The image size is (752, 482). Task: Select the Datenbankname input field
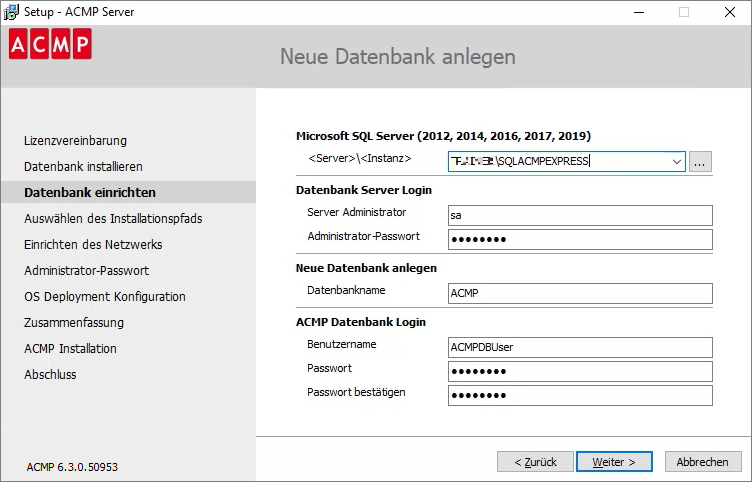point(580,293)
